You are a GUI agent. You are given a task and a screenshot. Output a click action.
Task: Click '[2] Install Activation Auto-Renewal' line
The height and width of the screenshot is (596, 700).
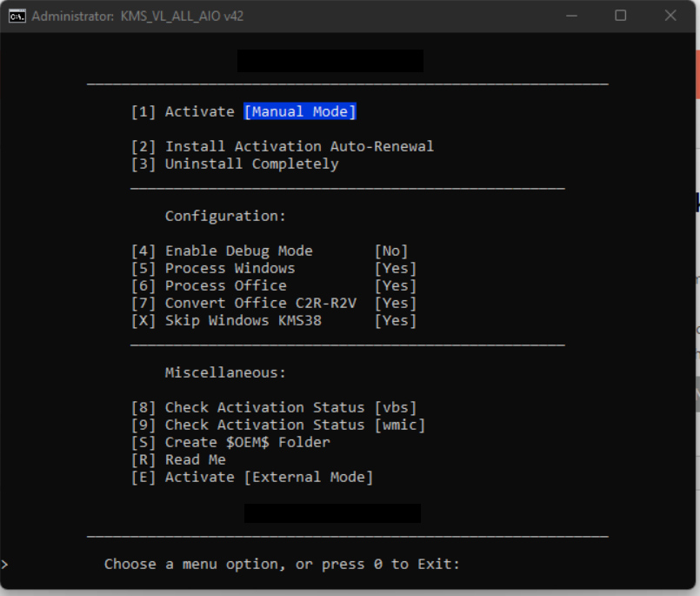pos(282,146)
